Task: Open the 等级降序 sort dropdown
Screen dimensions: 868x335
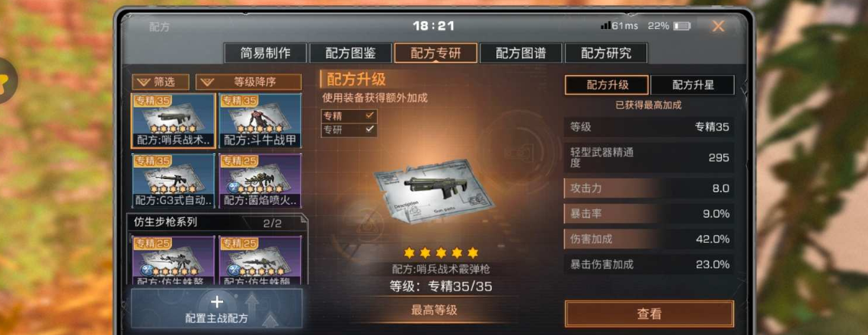Action: (248, 82)
